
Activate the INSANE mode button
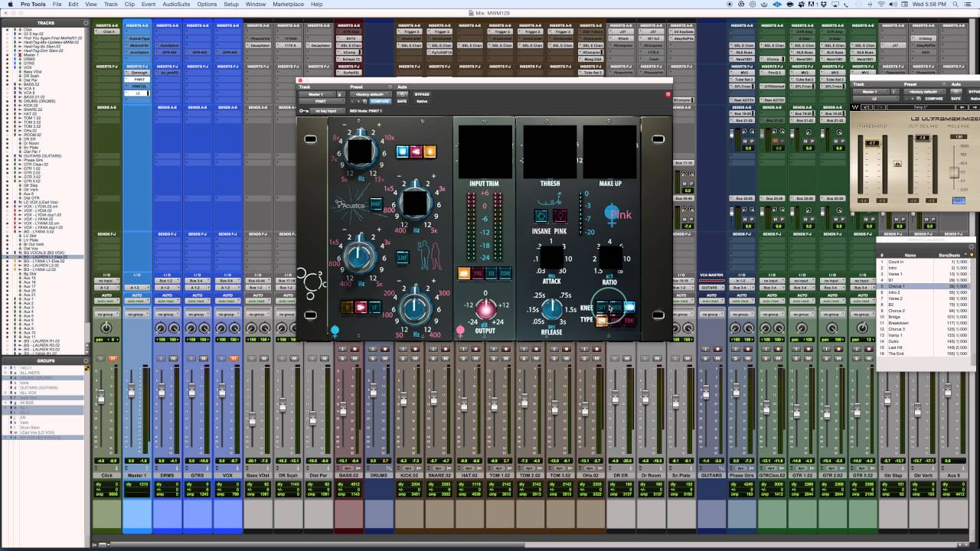[x=541, y=217]
